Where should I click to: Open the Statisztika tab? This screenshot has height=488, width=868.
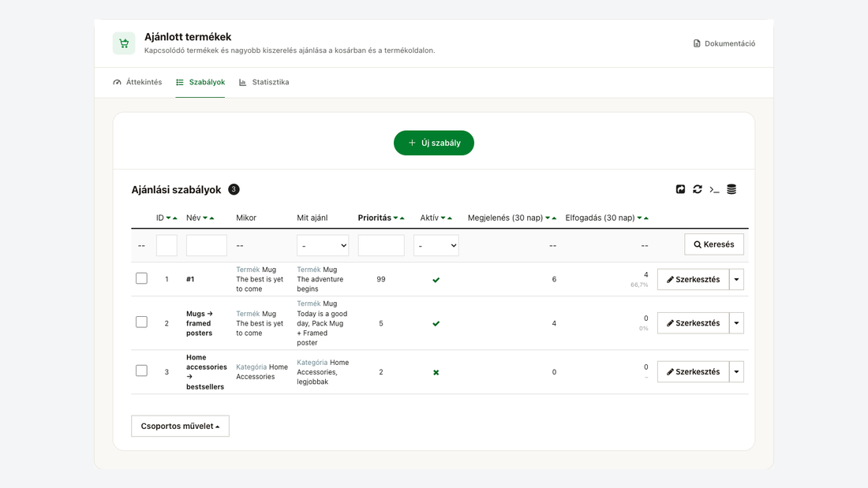[x=264, y=82]
